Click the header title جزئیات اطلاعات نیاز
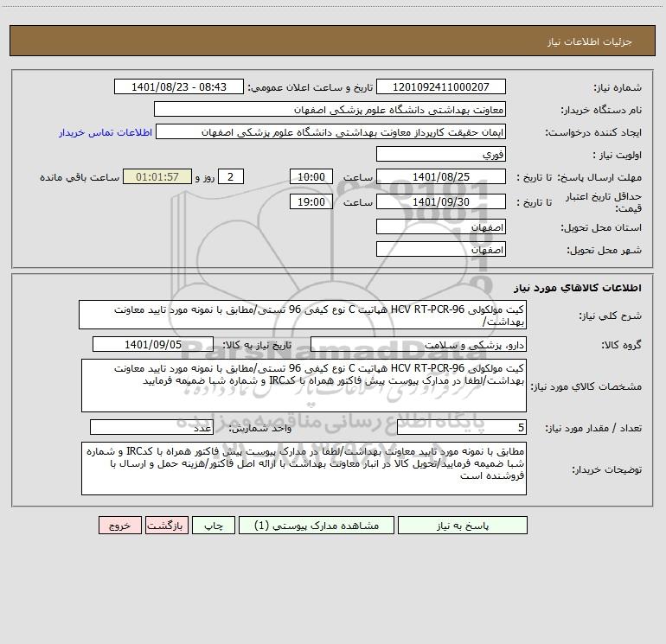The height and width of the screenshot is (644, 666). tap(590, 41)
